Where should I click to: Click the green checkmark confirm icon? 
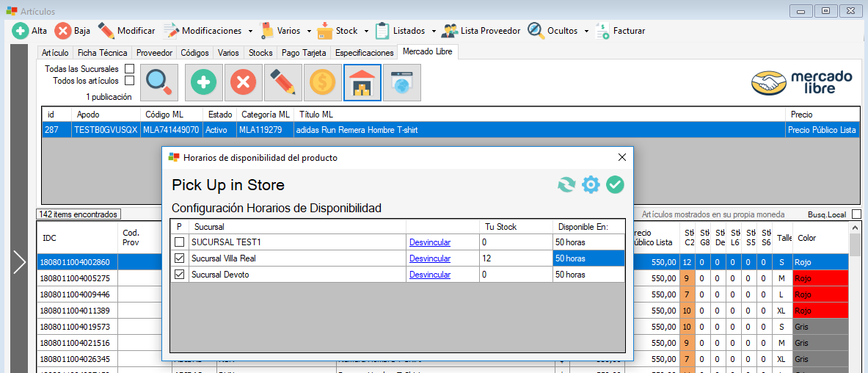coord(615,184)
